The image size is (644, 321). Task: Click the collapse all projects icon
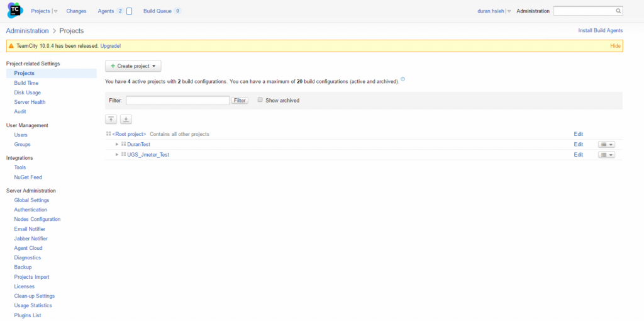(x=111, y=120)
